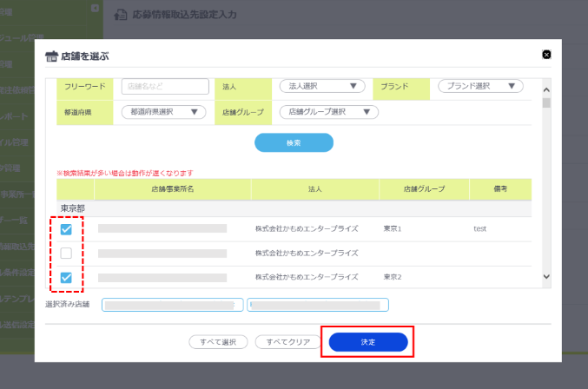The width and height of the screenshot is (588, 389).
Task: Uncheck the third store row with 東京2
Action: click(66, 277)
